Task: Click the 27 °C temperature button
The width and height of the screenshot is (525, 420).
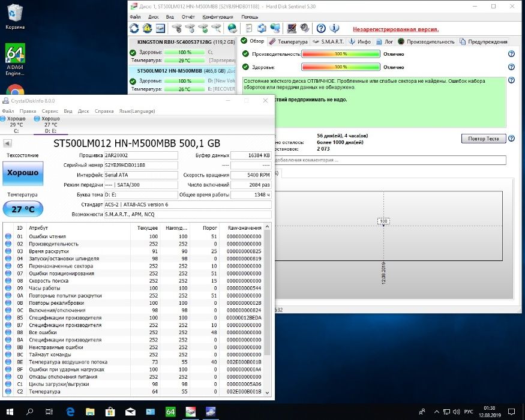Action: (23, 209)
